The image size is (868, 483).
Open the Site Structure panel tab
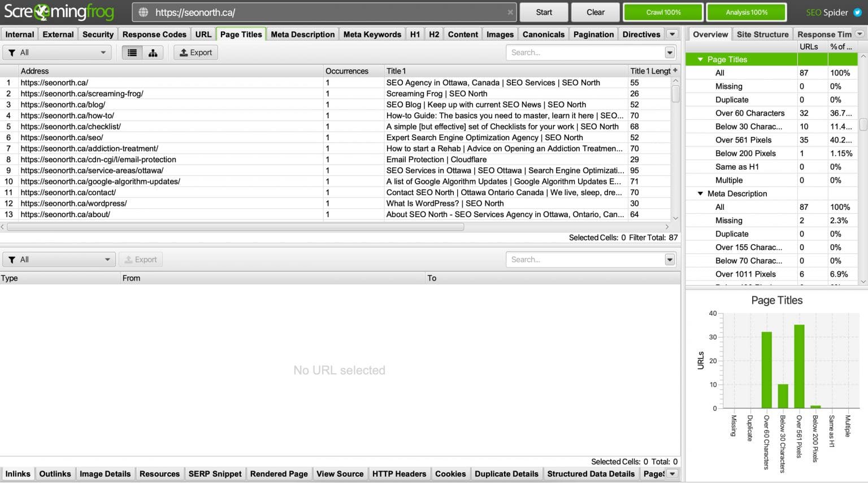(x=762, y=34)
